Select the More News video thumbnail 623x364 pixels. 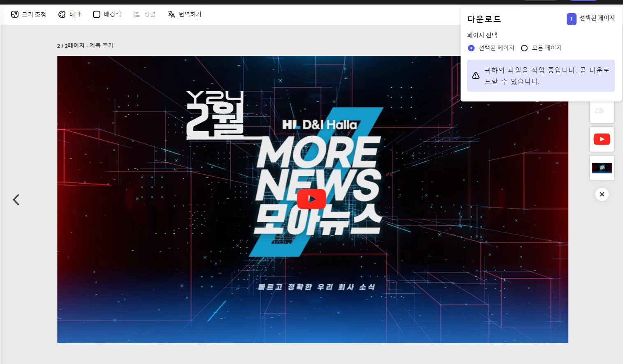point(602,168)
